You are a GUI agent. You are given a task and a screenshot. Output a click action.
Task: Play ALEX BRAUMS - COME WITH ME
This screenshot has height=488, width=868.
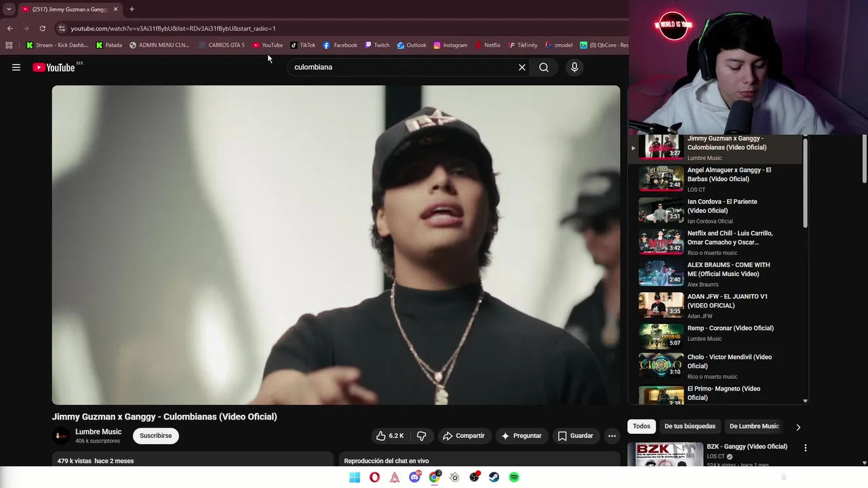[716, 274]
